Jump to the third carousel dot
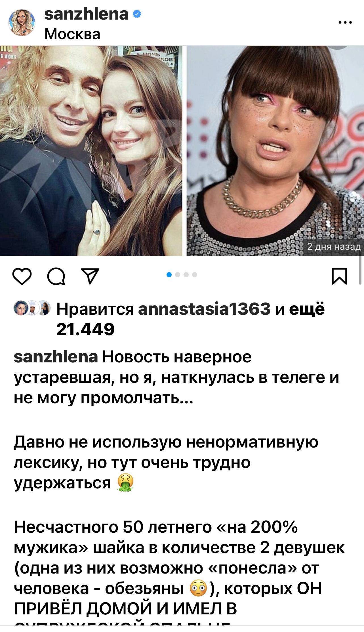The image size is (364, 632). (186, 275)
